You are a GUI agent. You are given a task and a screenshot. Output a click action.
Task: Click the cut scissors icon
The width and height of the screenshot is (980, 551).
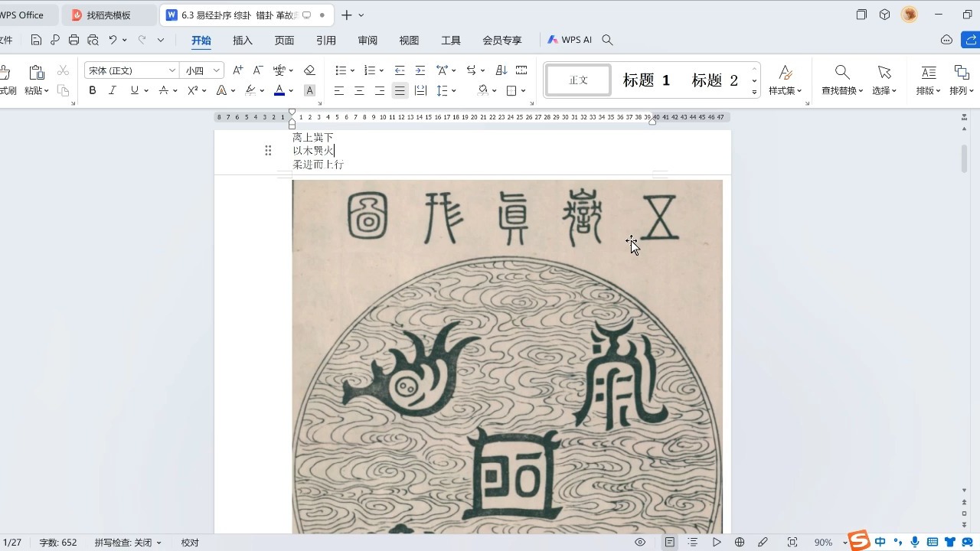[64, 70]
